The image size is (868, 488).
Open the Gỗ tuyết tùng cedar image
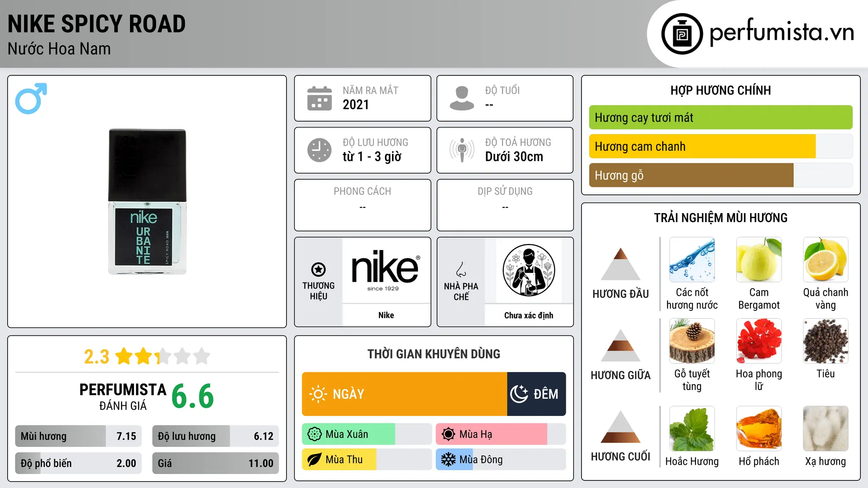692,341
